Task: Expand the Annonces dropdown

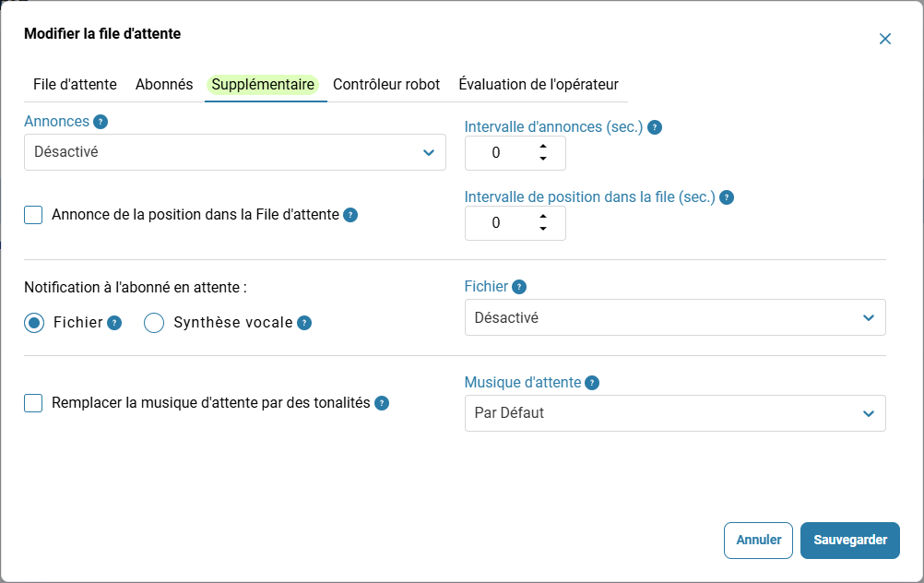Action: (x=235, y=153)
